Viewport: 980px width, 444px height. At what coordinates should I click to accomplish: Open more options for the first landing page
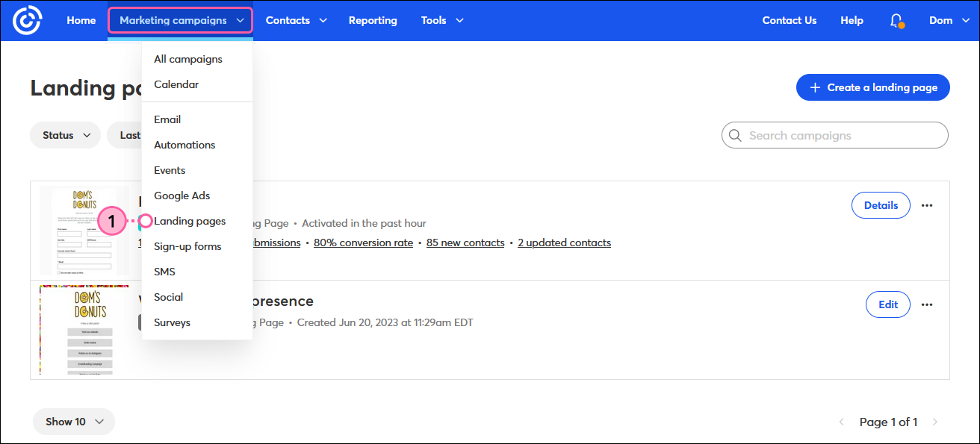(927, 205)
